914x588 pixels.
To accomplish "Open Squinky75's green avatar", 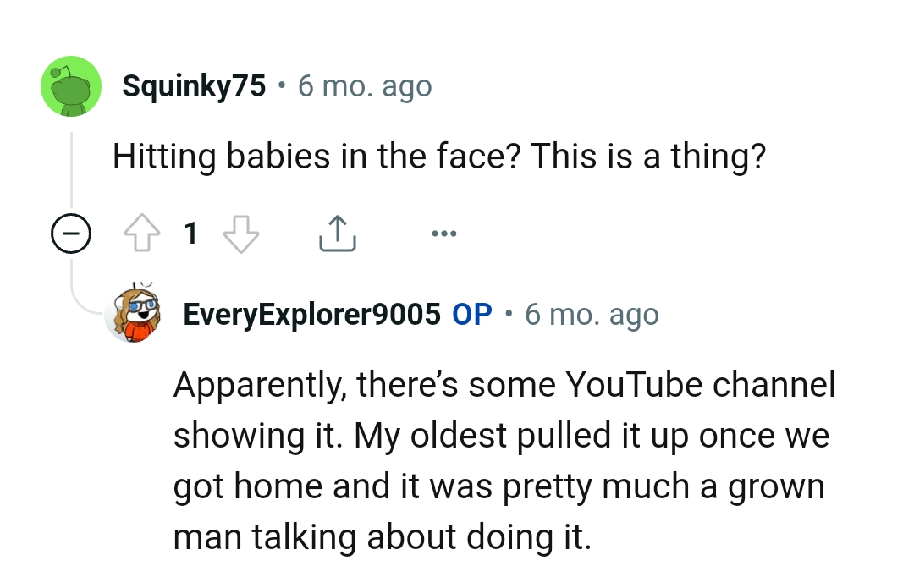I will click(71, 85).
